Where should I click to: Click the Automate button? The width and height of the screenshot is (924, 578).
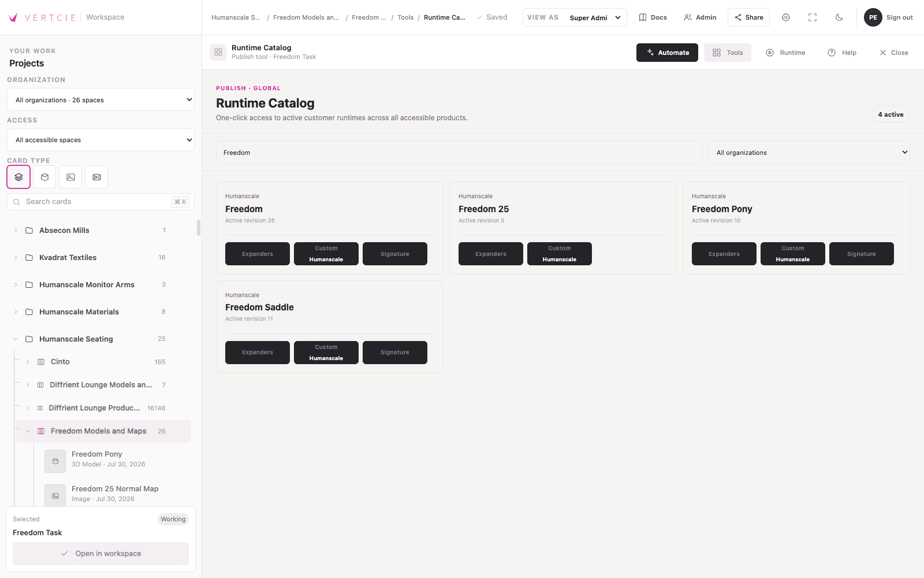click(667, 53)
